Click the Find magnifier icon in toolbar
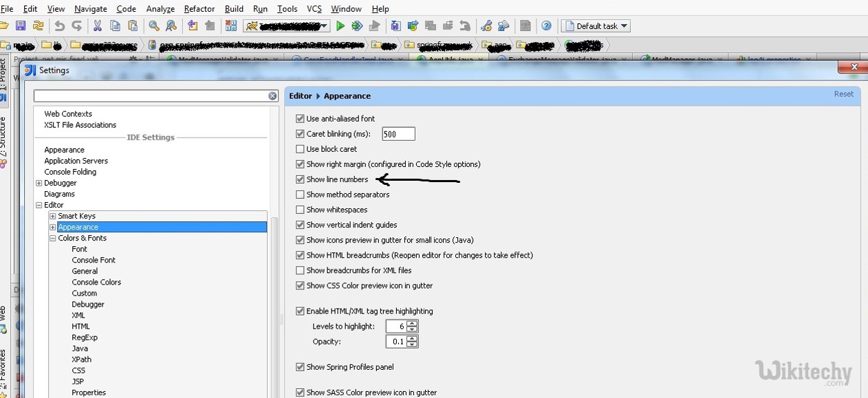 [x=153, y=26]
